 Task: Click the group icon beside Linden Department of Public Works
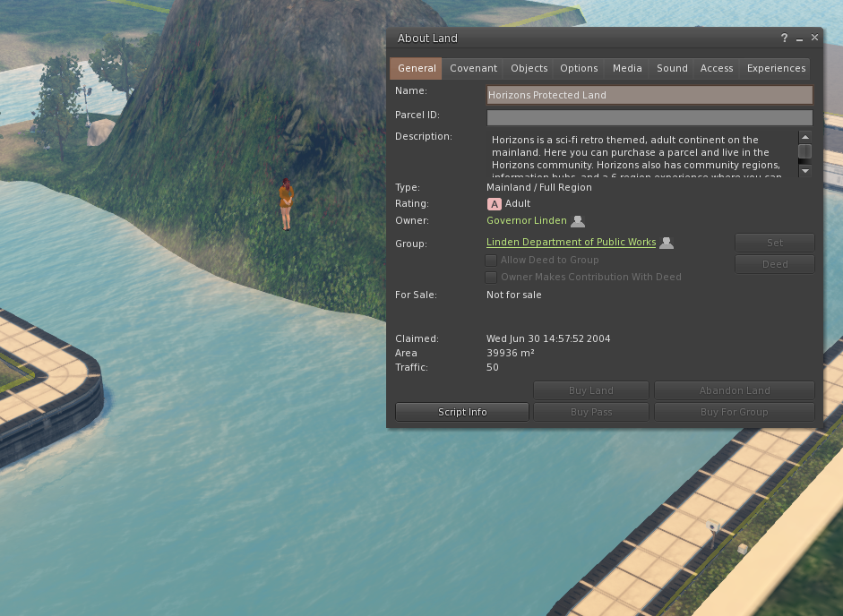(x=666, y=242)
